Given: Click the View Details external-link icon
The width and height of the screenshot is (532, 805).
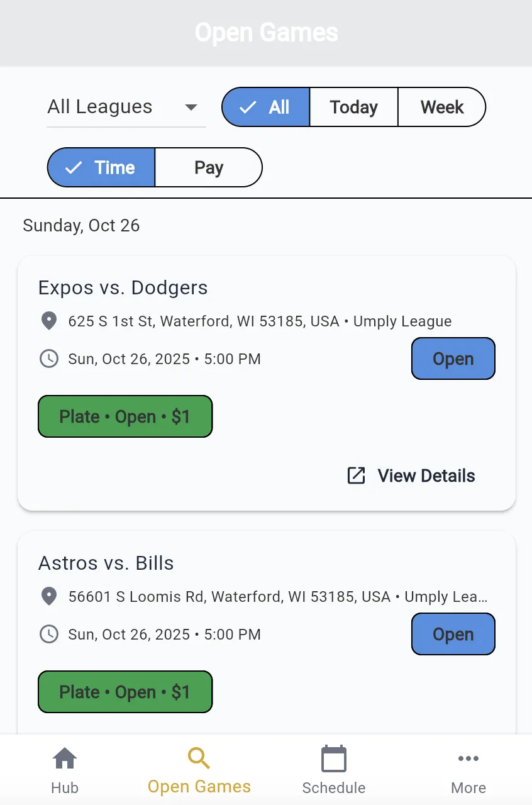Looking at the screenshot, I should pos(357,475).
